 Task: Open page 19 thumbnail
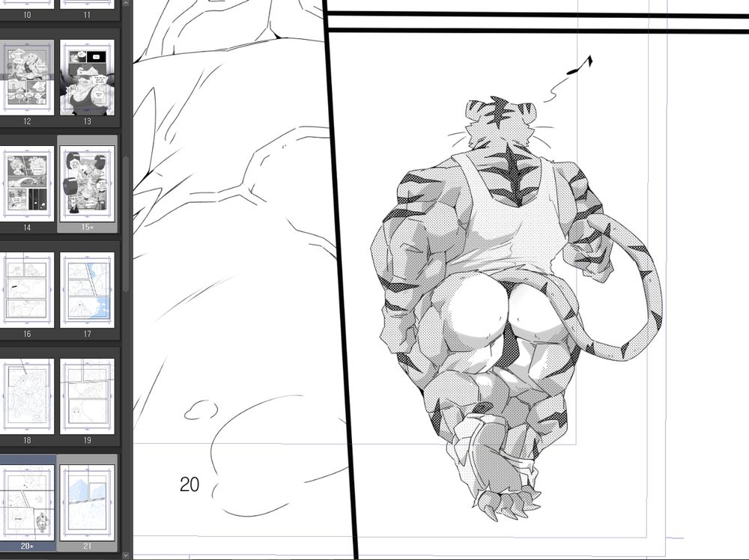(87, 397)
